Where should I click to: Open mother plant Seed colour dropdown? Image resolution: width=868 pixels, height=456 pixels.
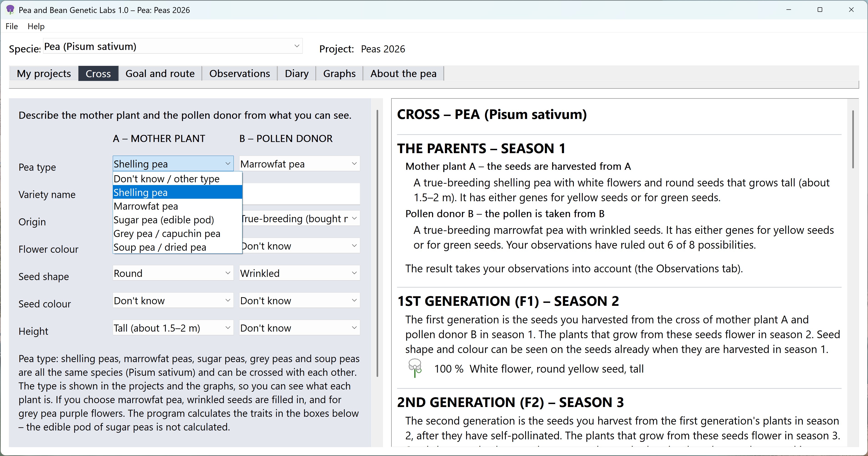(x=173, y=300)
